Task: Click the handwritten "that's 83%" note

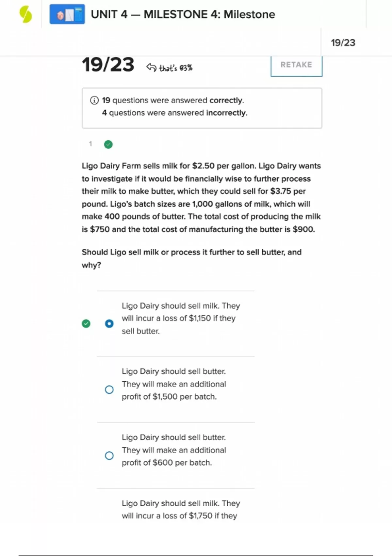Action: (x=176, y=68)
